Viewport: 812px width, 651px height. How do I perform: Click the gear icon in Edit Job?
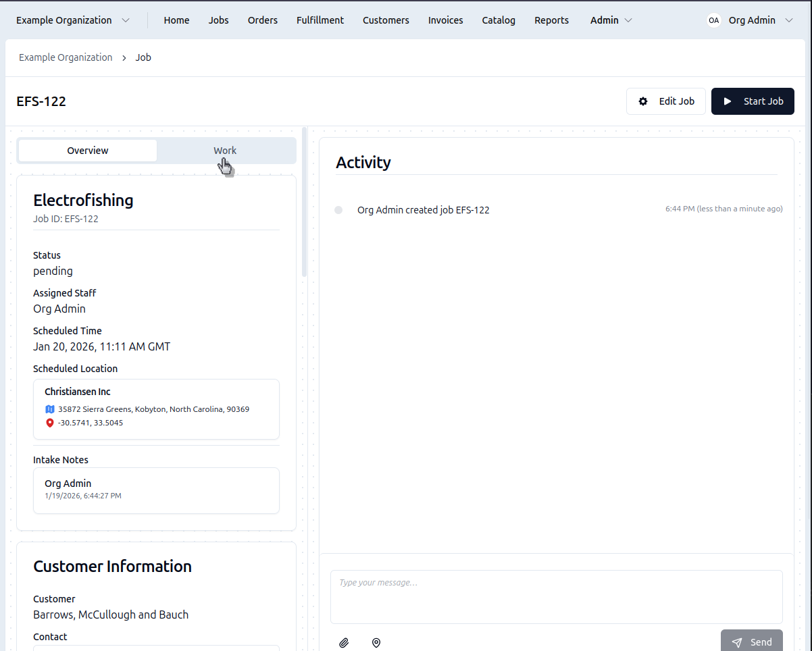(x=643, y=101)
